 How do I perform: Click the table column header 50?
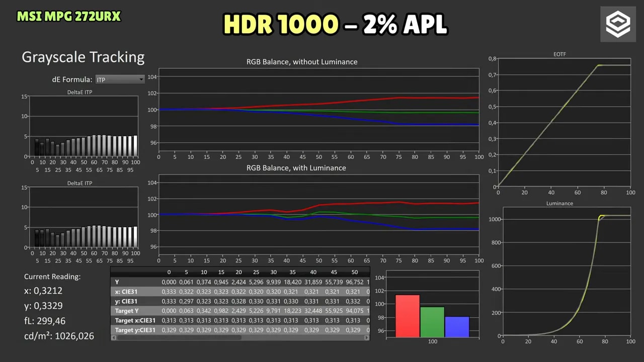click(356, 272)
